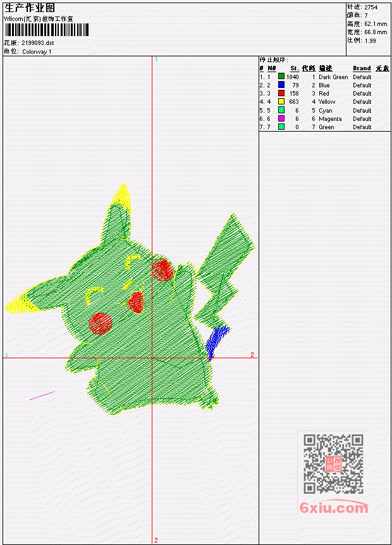Click the Wilcom studio header text
Viewport: 392px width, 545px height.
38,19
